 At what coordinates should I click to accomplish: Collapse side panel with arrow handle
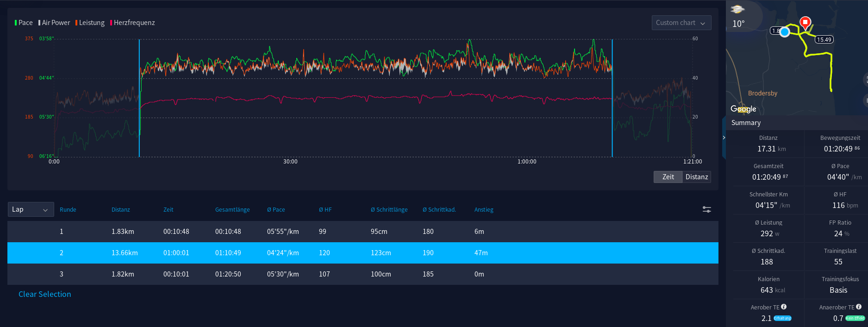[724, 138]
